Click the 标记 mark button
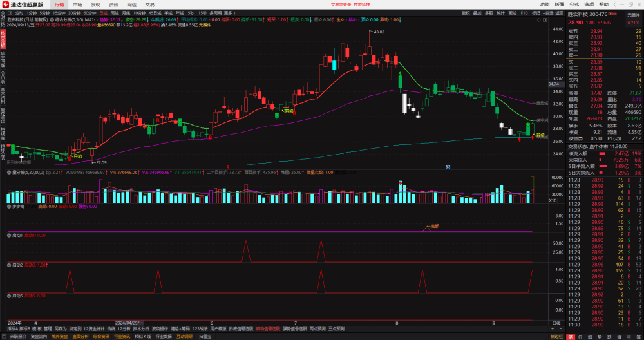Screen dimensions: 644x340 (x=536, y=13)
